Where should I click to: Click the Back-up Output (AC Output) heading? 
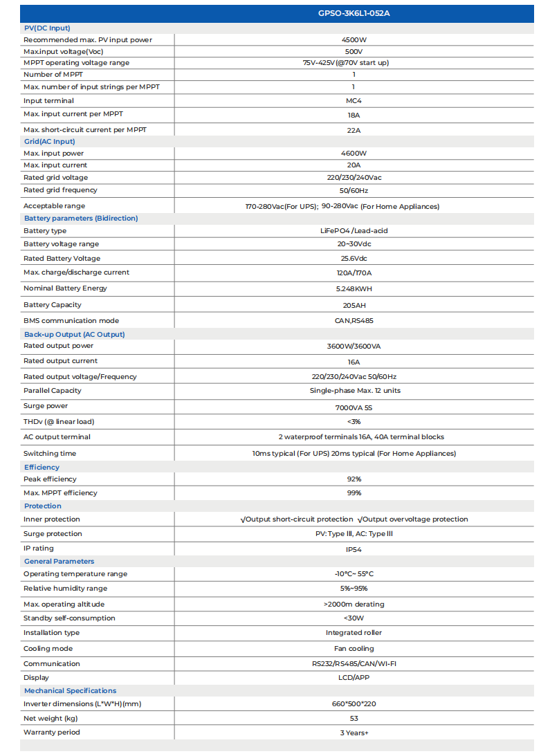point(75,334)
